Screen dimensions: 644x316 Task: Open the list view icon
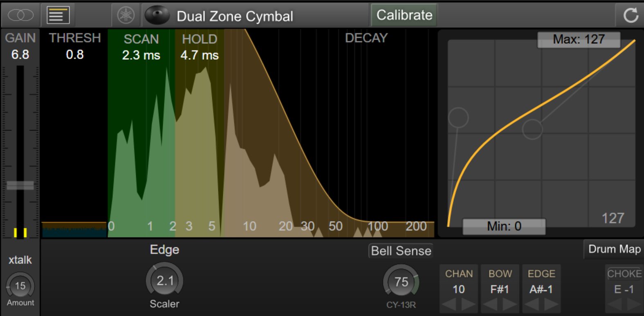pyautogui.click(x=58, y=16)
